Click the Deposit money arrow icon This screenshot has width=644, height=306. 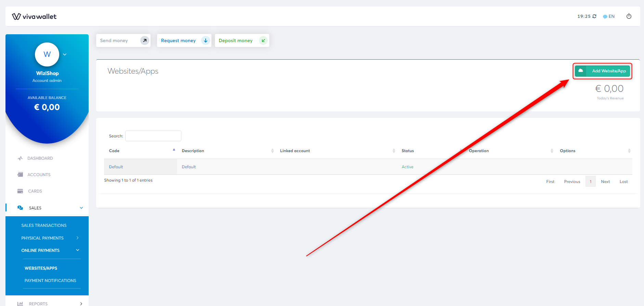[263, 40]
